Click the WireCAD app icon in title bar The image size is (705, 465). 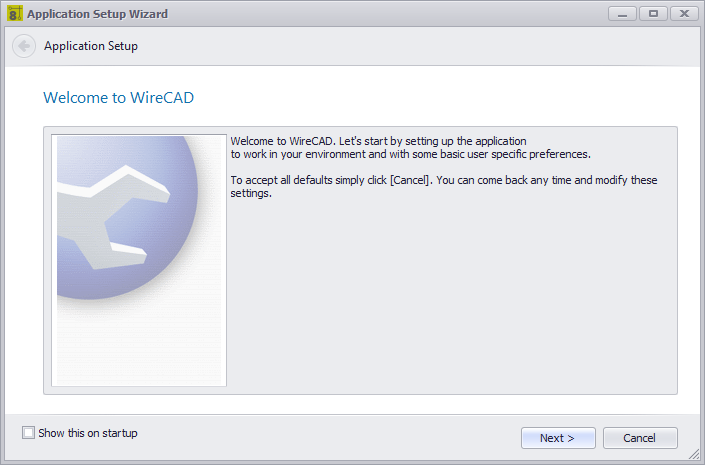[14, 13]
